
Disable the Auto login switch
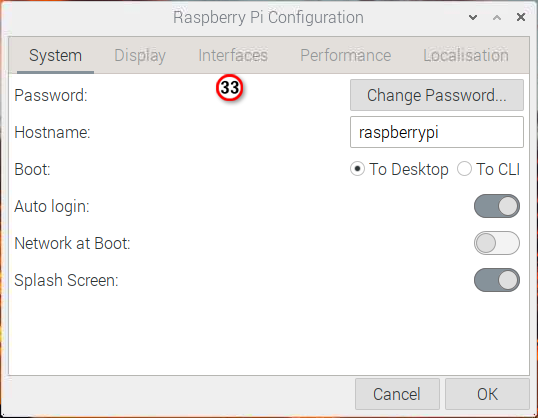pos(497,206)
